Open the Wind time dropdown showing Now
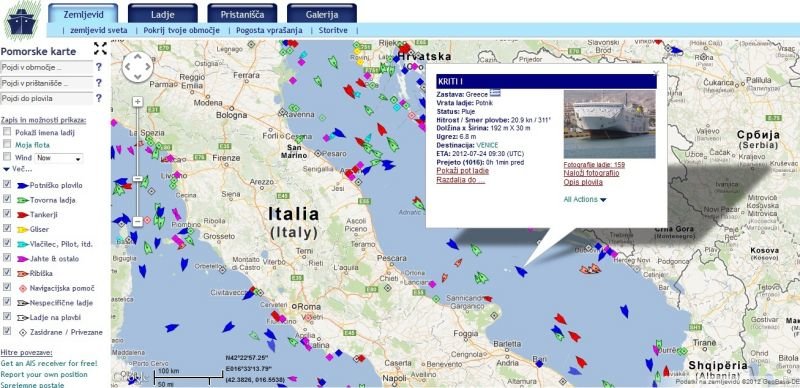Image resolution: width=800 pixels, height=388 pixels. tap(59, 158)
